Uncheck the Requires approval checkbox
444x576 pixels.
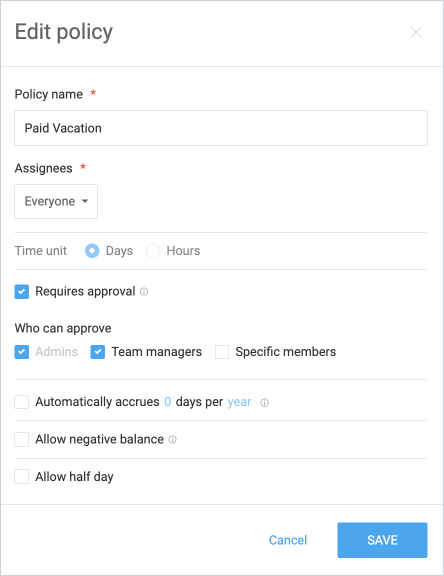[22, 292]
